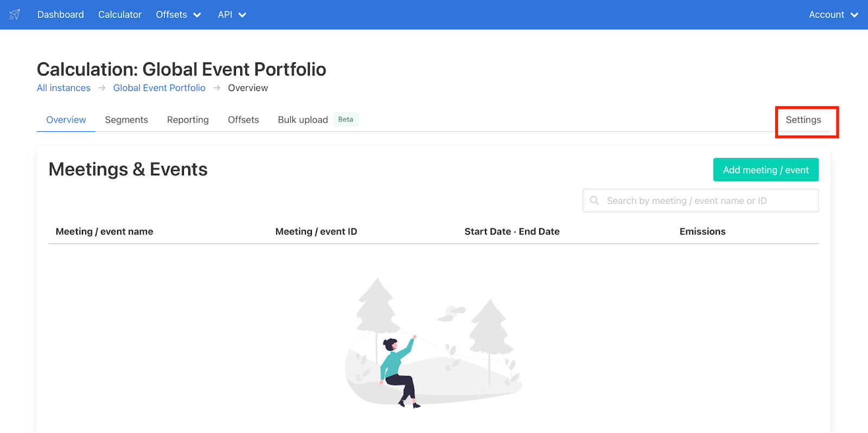Viewport: 868px width, 433px height.
Task: Select the Overview tab
Action: [x=66, y=120]
